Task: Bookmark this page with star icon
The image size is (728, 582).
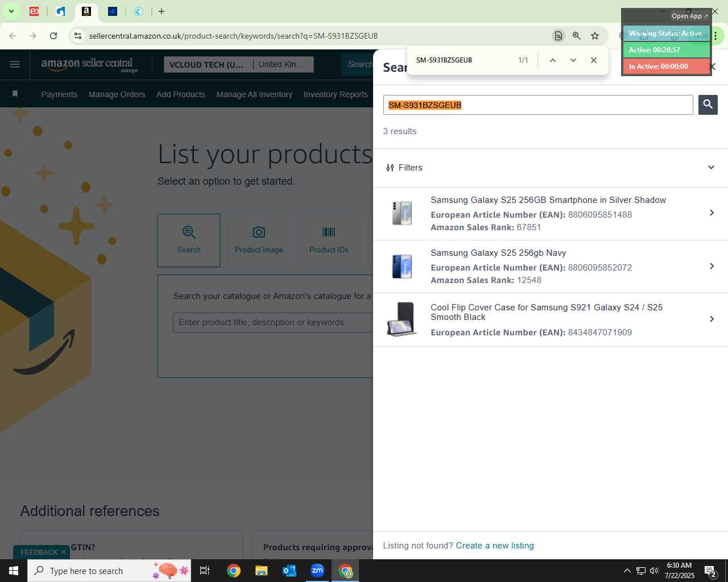Action: [595, 36]
